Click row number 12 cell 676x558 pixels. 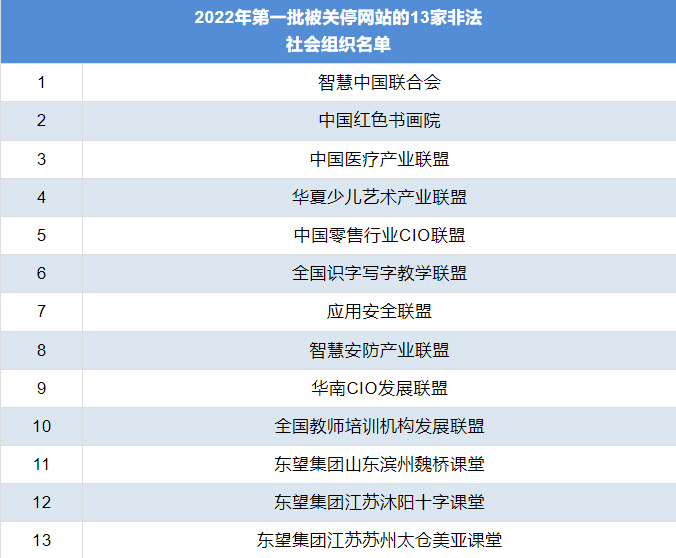41,502
